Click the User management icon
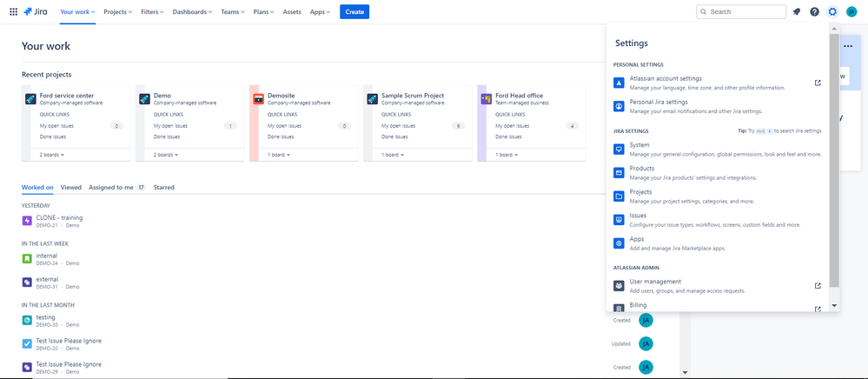Image resolution: width=868 pixels, height=379 pixels. 619,286
